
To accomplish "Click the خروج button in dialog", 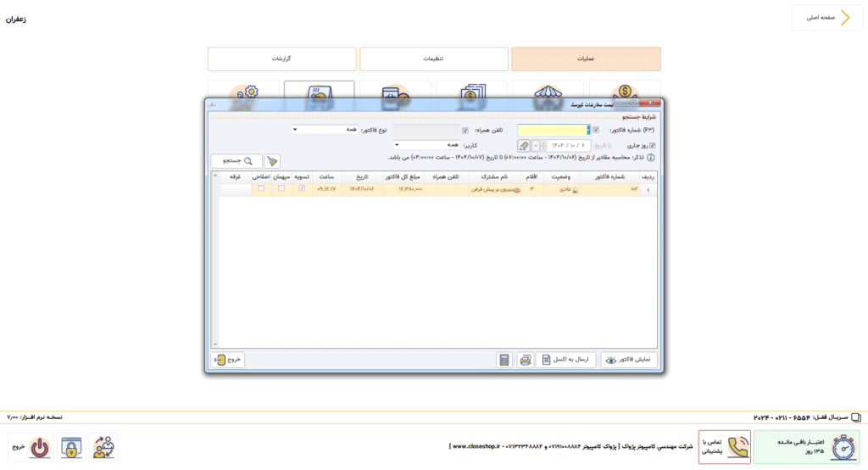I will click(x=228, y=360).
